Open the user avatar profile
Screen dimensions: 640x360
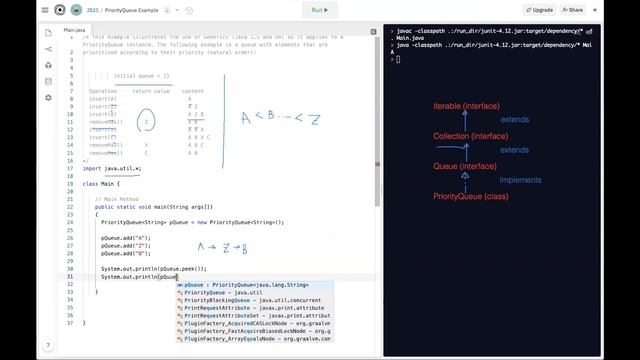click(x=76, y=10)
